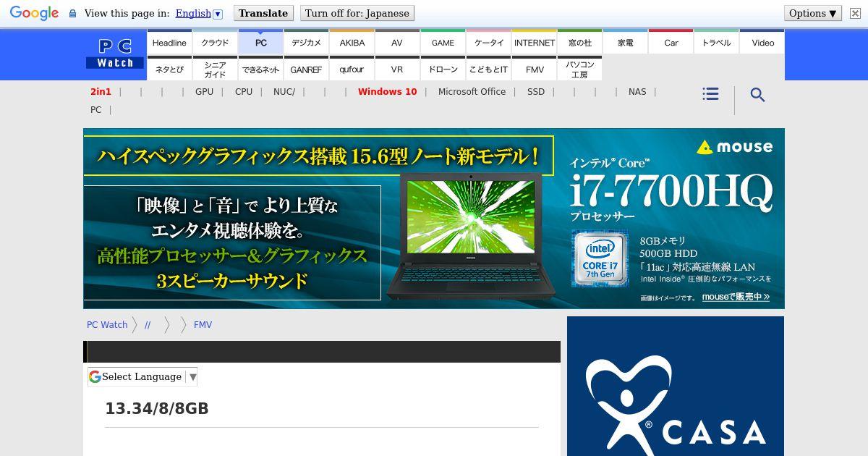This screenshot has width=868, height=456.
Task: Open the qufour tab
Action: click(x=352, y=69)
